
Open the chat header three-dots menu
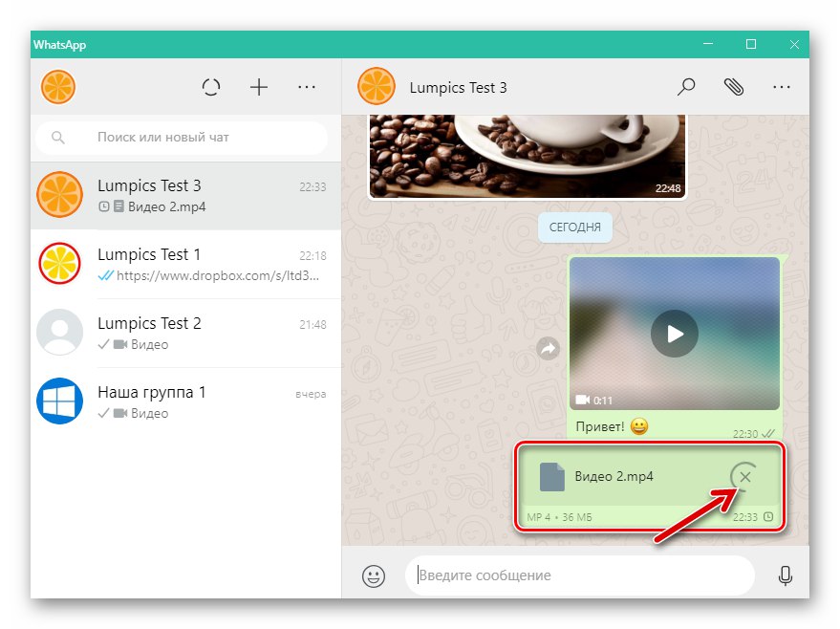(782, 87)
